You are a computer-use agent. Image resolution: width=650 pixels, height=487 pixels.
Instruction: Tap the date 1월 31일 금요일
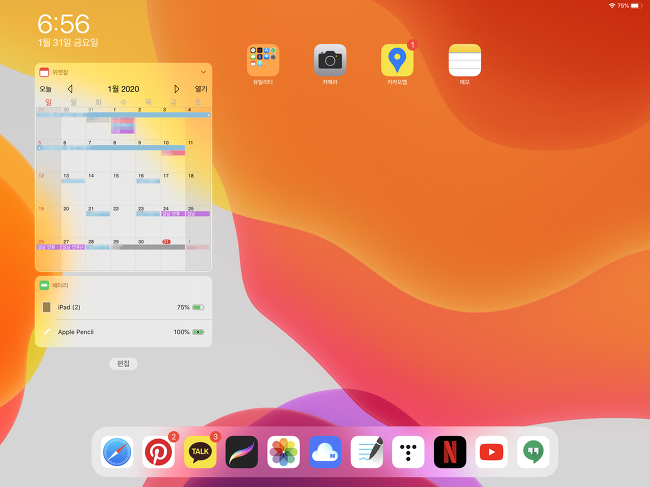click(x=68, y=43)
